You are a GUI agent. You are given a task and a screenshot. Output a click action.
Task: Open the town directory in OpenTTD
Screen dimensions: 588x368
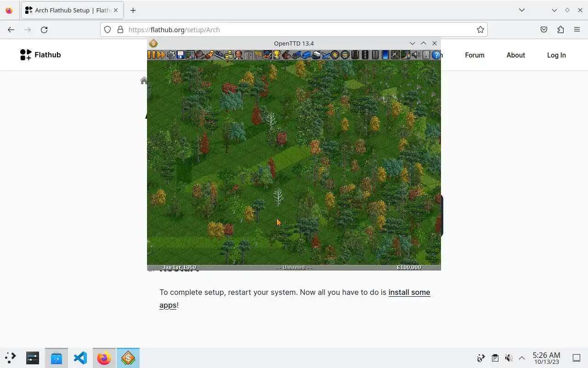click(200, 55)
